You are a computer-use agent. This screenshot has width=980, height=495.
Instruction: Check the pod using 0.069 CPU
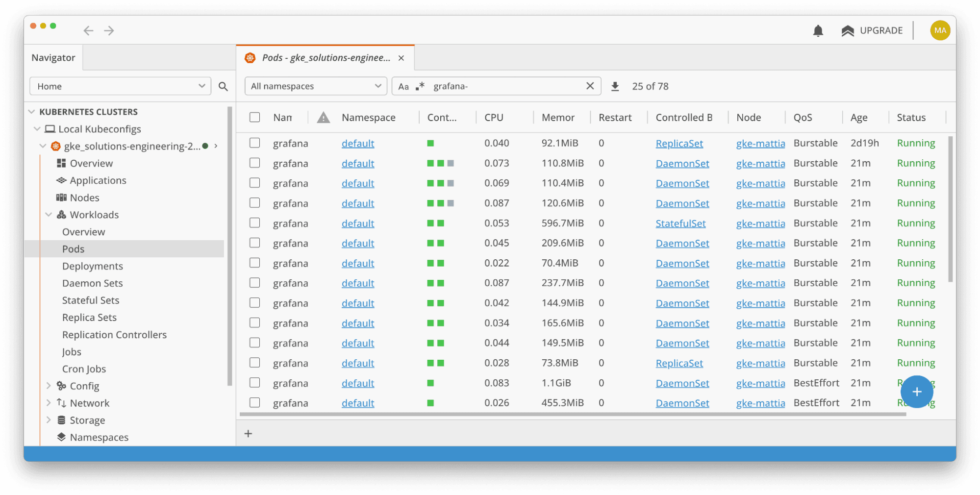[x=254, y=183]
